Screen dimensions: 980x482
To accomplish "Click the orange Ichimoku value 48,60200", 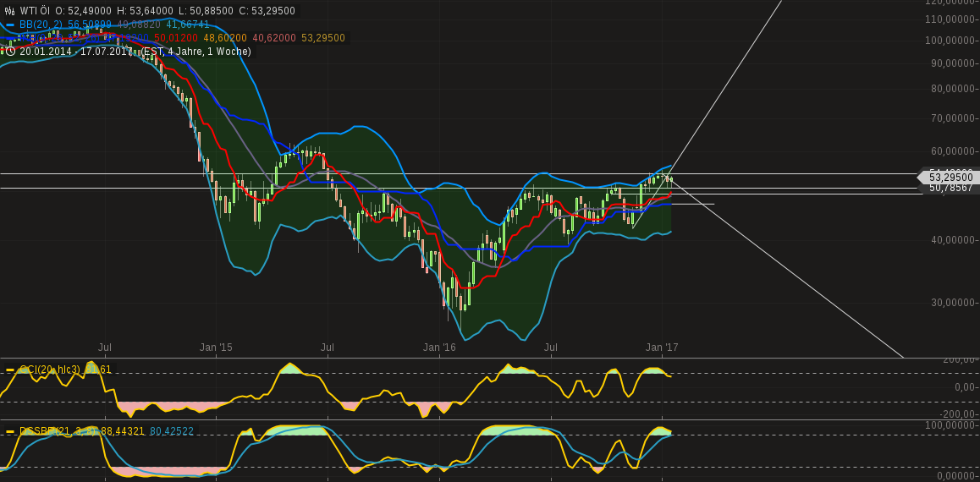I will pyautogui.click(x=225, y=38).
